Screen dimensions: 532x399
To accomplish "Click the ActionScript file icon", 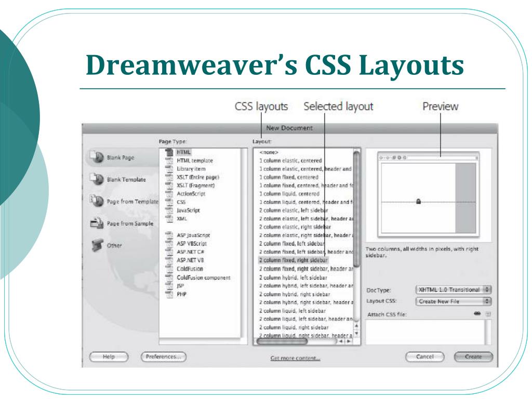I will pyautogui.click(x=169, y=193).
